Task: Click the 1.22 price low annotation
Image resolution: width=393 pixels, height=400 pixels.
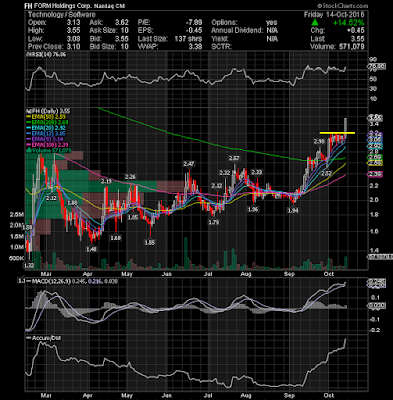Action: tap(30, 265)
